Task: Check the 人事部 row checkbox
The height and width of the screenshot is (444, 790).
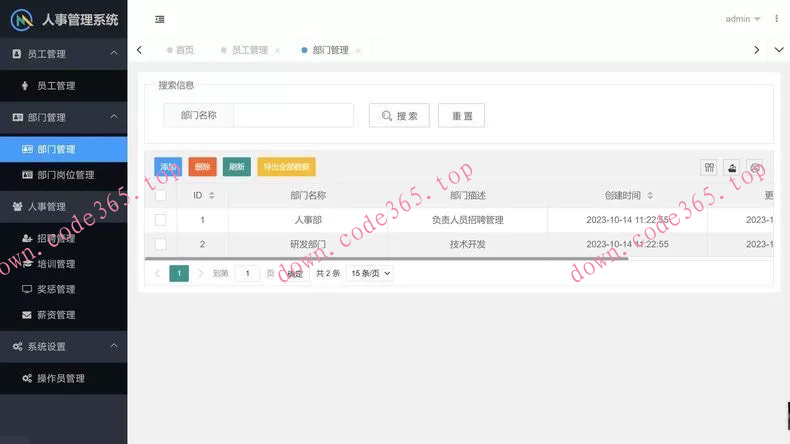Action: [161, 220]
